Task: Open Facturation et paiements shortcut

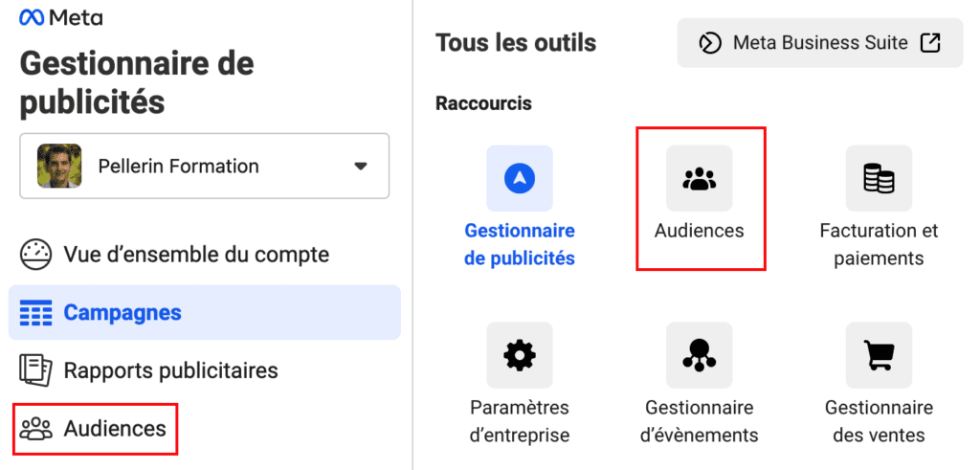Action: point(879,207)
